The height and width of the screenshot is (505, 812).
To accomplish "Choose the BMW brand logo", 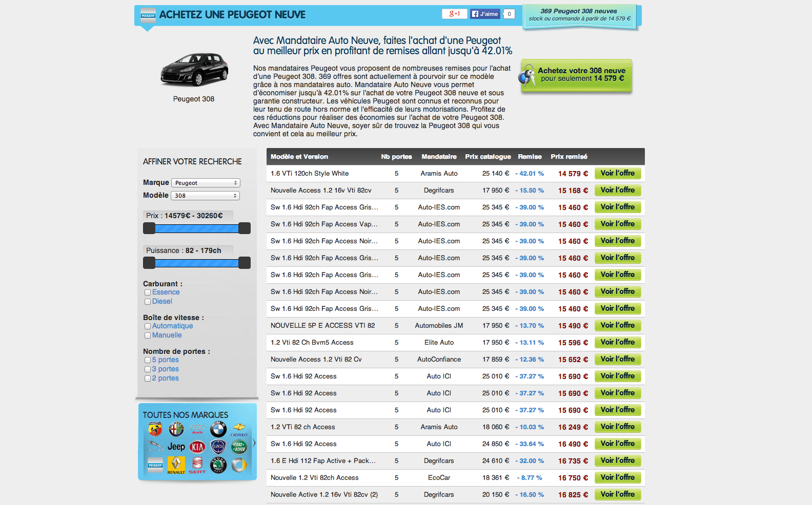I will [218, 429].
